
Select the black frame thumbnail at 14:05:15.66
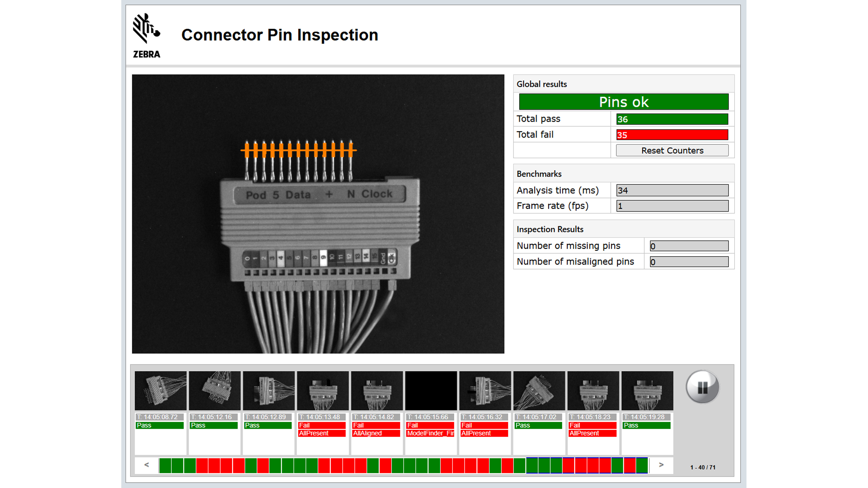click(x=431, y=391)
